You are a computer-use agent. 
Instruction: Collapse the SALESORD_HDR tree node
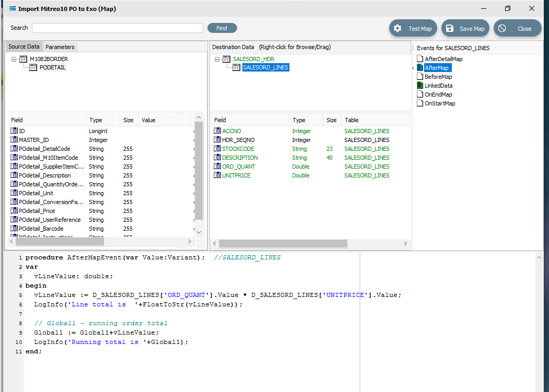pyautogui.click(x=217, y=59)
